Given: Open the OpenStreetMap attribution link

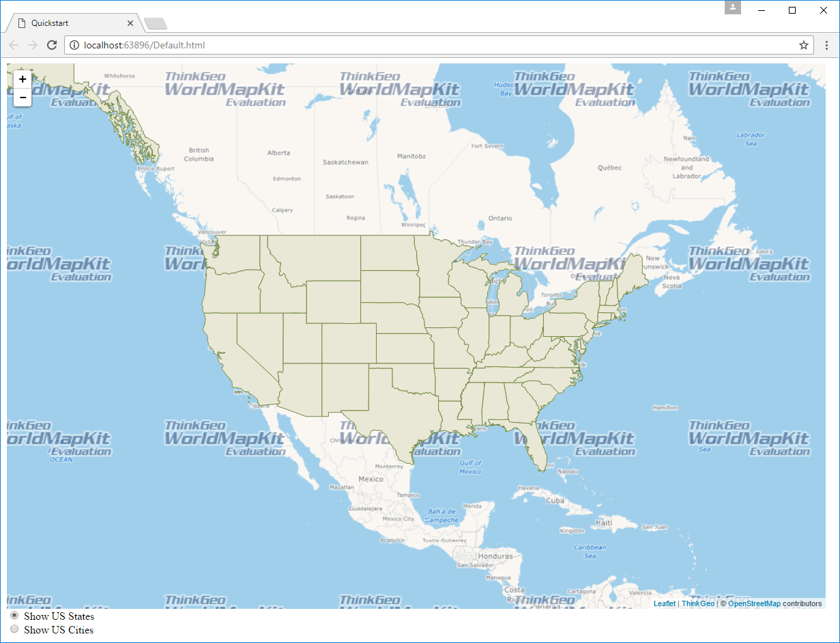Looking at the screenshot, I should [x=754, y=603].
